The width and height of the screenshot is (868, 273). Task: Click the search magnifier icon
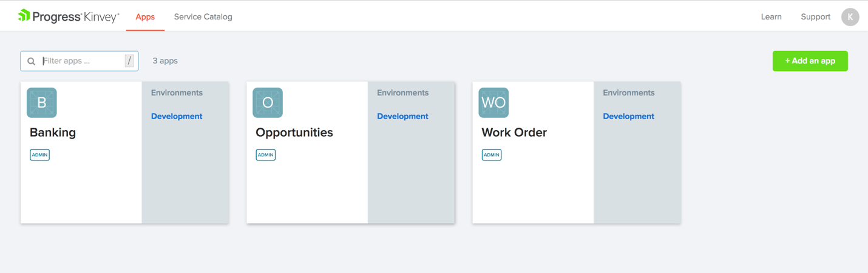32,61
